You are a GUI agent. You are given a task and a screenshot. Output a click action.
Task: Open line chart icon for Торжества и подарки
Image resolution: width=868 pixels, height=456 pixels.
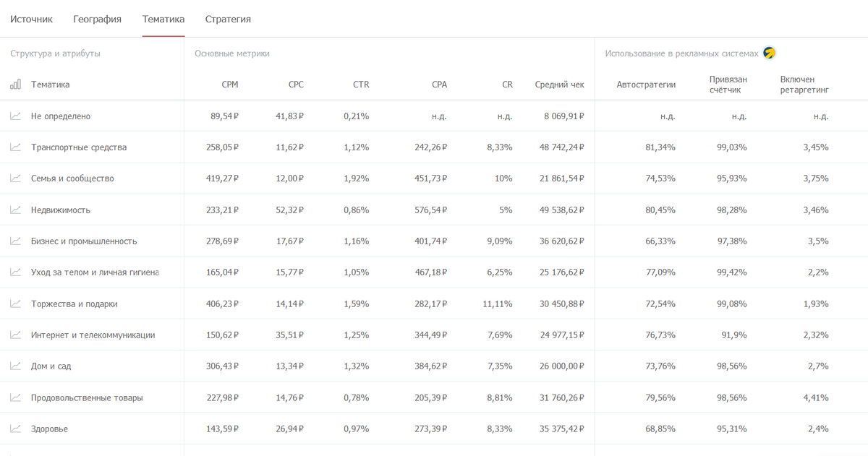click(x=15, y=304)
